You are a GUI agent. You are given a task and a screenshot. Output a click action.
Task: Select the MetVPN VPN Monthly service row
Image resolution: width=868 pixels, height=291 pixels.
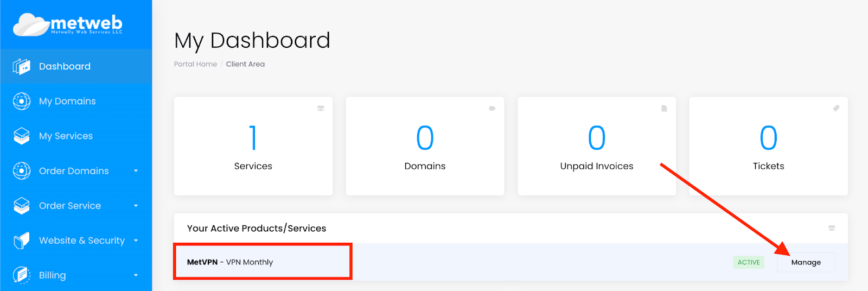click(510, 262)
